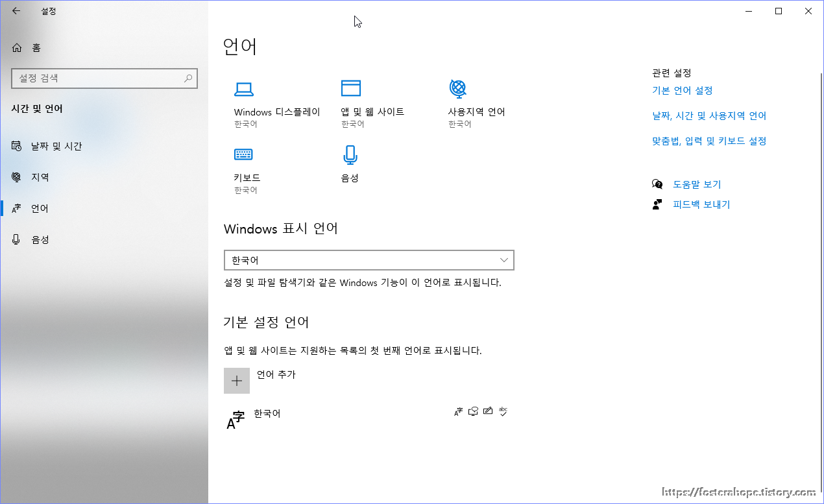Go back with the arrow icon
The width and height of the screenshot is (824, 504).
(x=16, y=11)
